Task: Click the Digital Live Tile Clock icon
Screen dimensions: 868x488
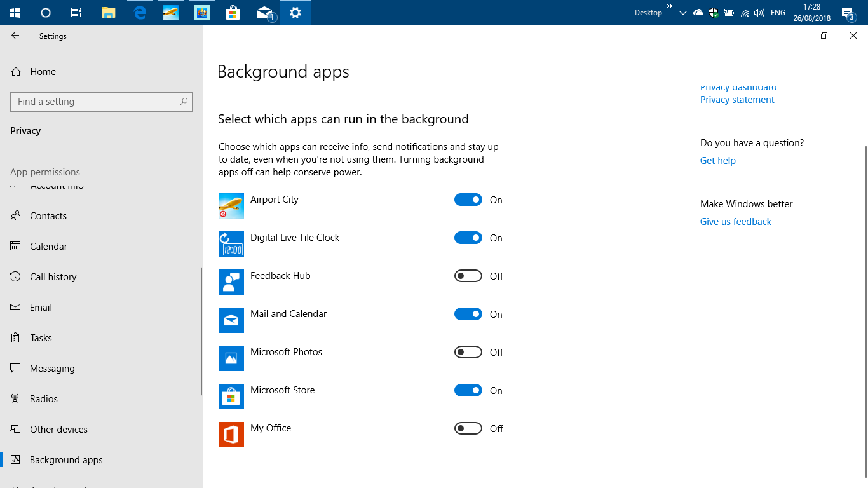Action: (231, 244)
